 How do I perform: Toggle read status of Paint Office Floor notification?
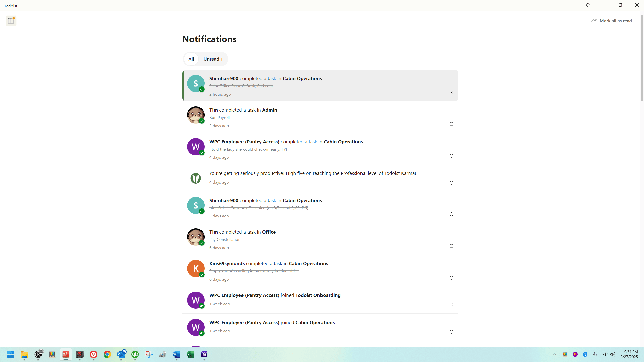[451, 93]
